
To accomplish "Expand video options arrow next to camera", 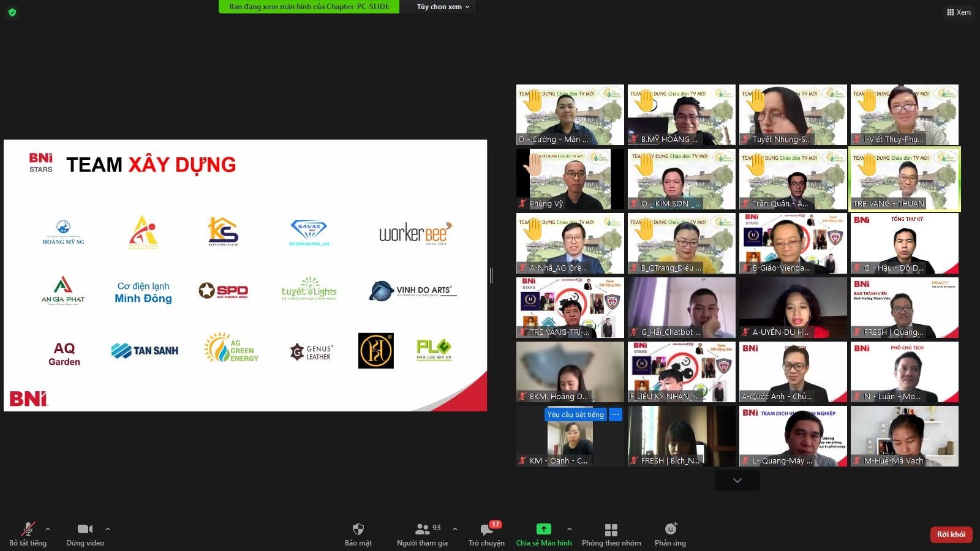I will point(108,529).
